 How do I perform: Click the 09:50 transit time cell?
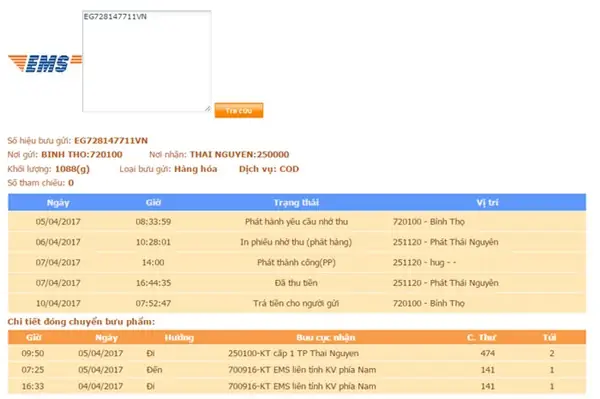coord(33,353)
